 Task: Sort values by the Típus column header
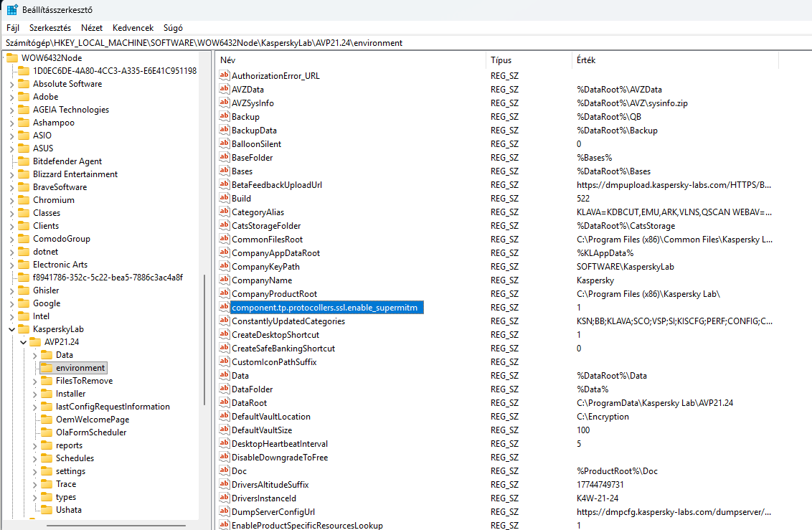[529, 60]
